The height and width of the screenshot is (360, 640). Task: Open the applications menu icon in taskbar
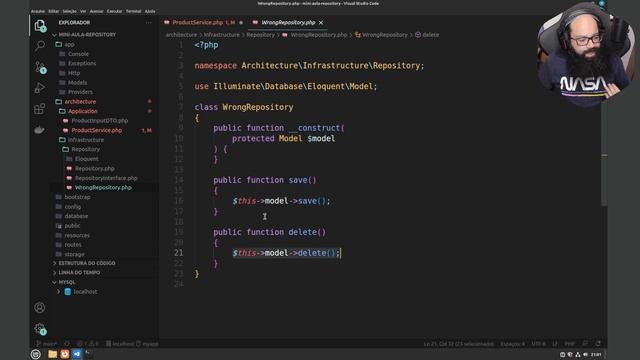click(36, 354)
